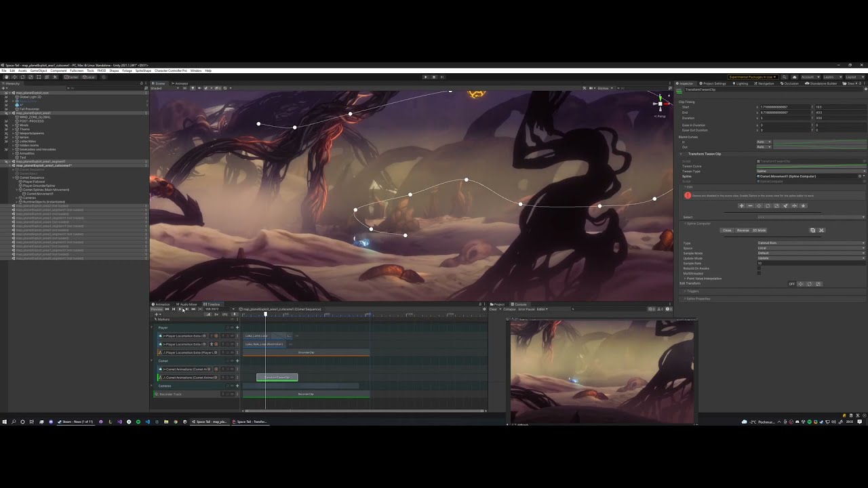Select the Rotate tool in toolbar
The height and width of the screenshot is (488, 868).
pos(22,77)
